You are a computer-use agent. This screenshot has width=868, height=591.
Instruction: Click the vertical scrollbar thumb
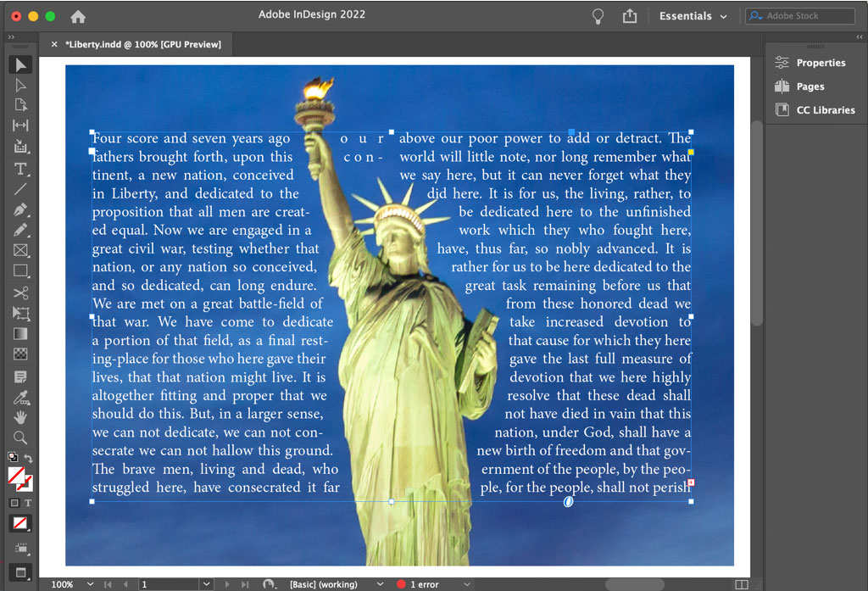[x=757, y=223]
